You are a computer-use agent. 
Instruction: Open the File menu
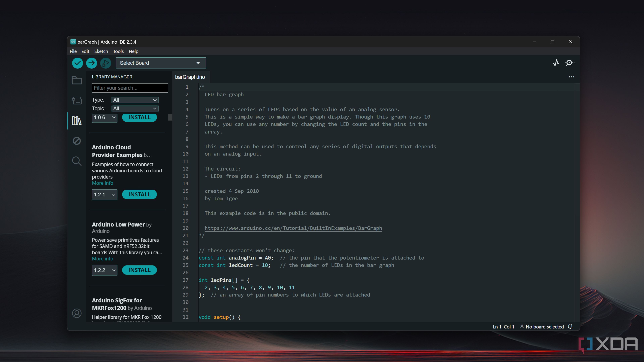point(73,51)
